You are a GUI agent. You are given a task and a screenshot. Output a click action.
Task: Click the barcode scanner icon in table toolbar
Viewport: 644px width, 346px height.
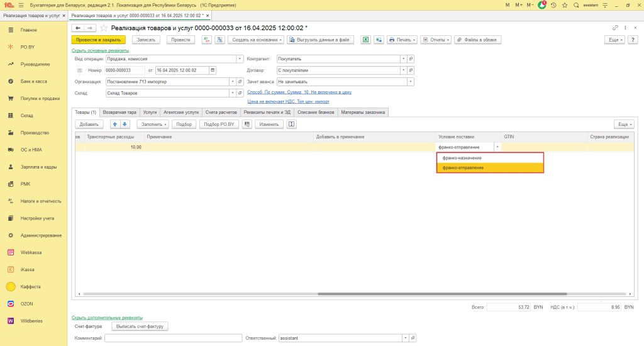pyautogui.click(x=247, y=124)
